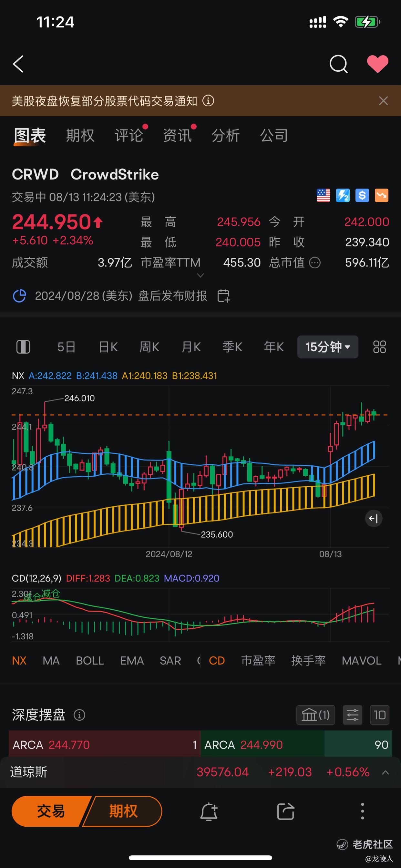Share the quote via share icon
This screenshot has height=868, width=401.
click(286, 811)
